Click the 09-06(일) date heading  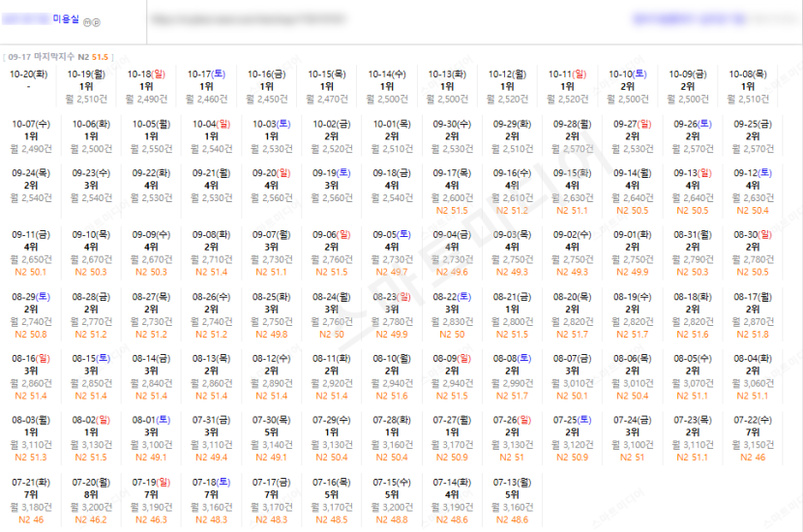[332, 234]
